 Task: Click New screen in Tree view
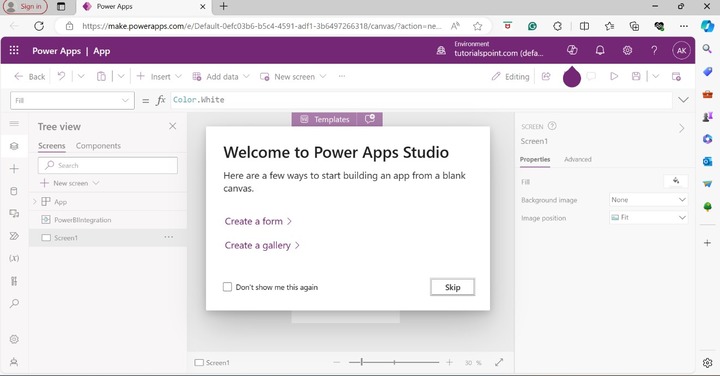coord(70,183)
